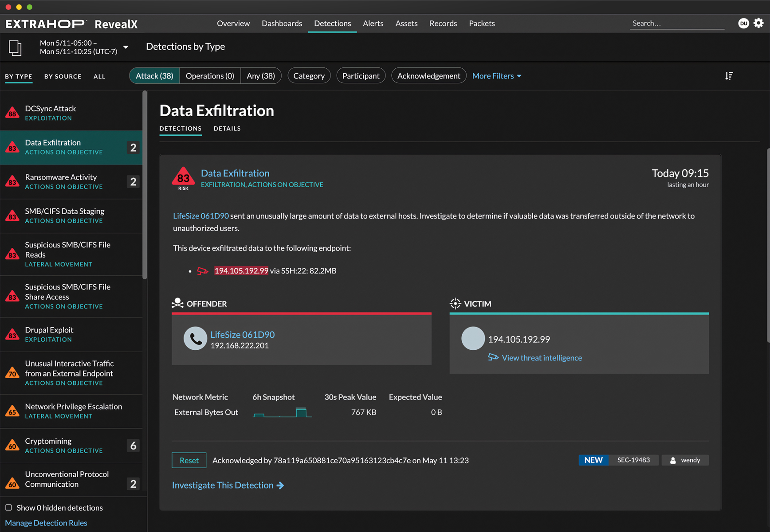770x532 pixels.
Task: Go to the Assets page
Action: 406,23
